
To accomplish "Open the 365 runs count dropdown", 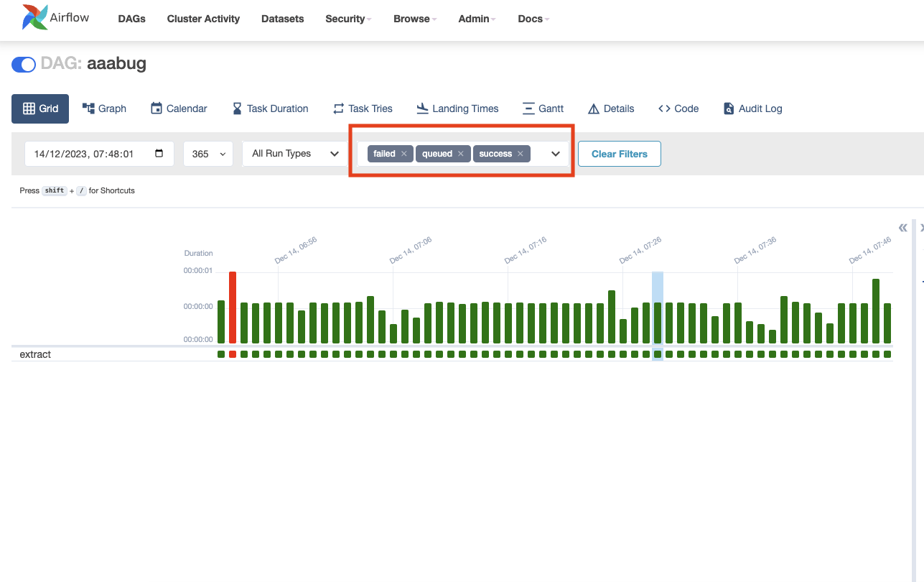I will (x=208, y=154).
